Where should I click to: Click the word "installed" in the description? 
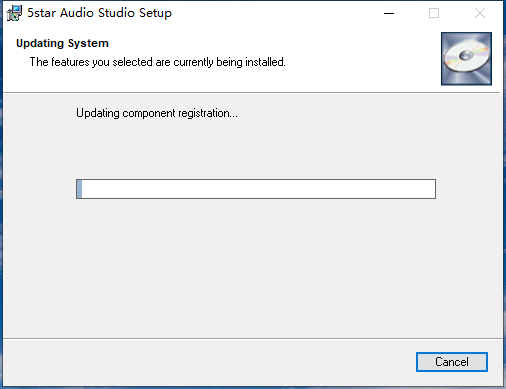tap(265, 62)
